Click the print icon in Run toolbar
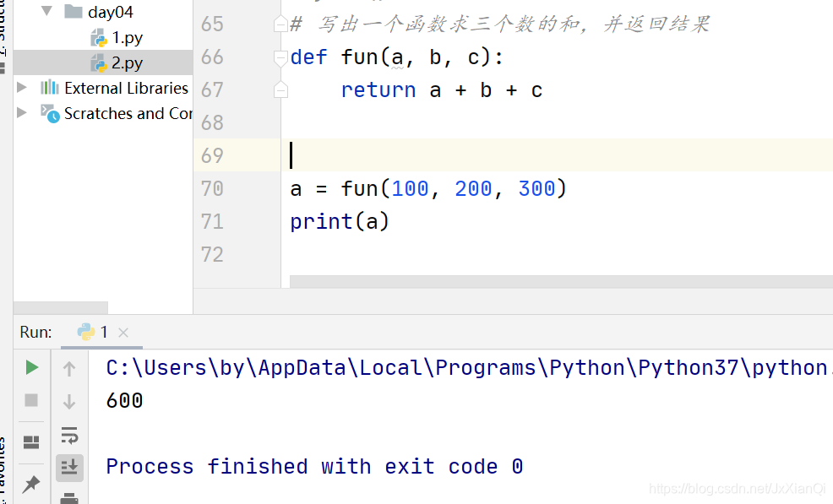This screenshot has width=833, height=504. 69,498
